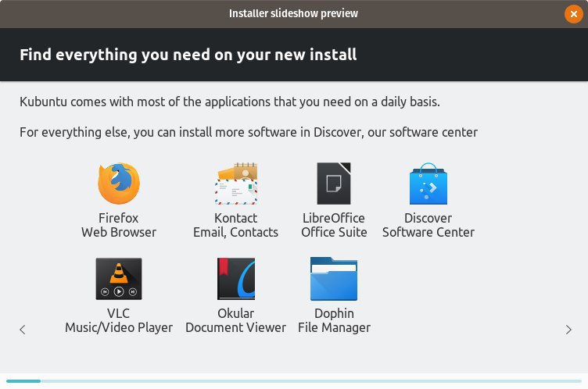The image size is (588, 389).
Task: Click the VLC traffic cone icon
Action: click(119, 279)
